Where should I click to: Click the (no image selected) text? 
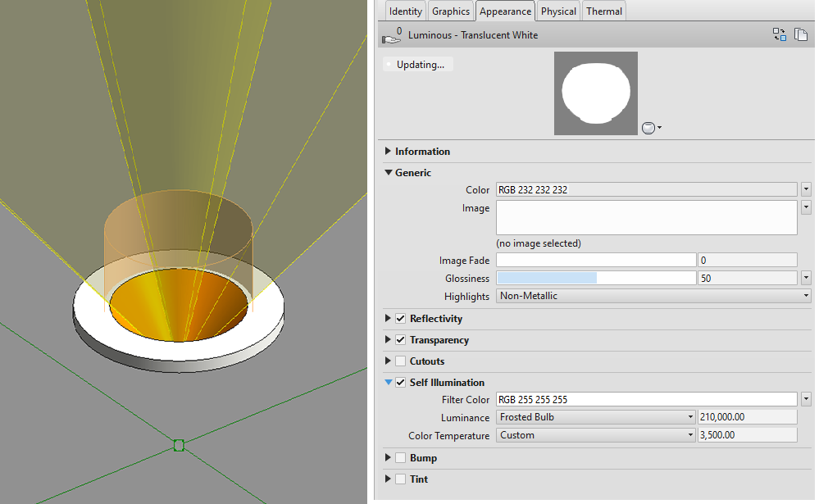tap(538, 243)
